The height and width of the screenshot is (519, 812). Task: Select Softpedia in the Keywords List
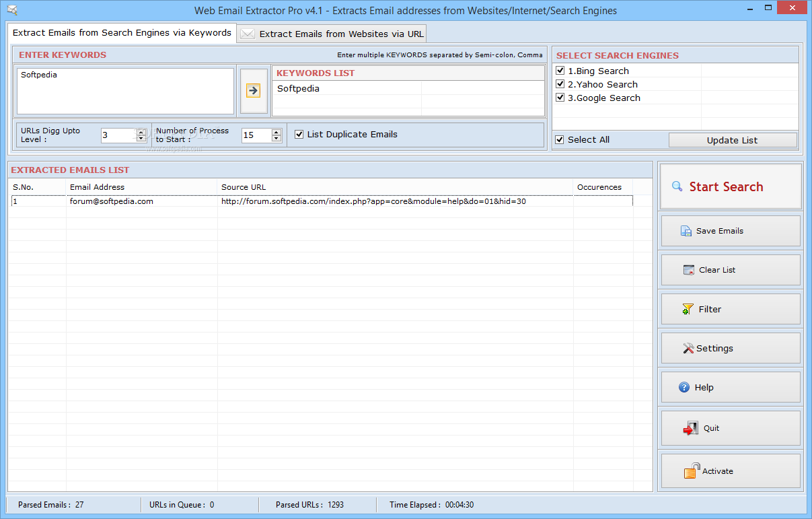pos(298,88)
